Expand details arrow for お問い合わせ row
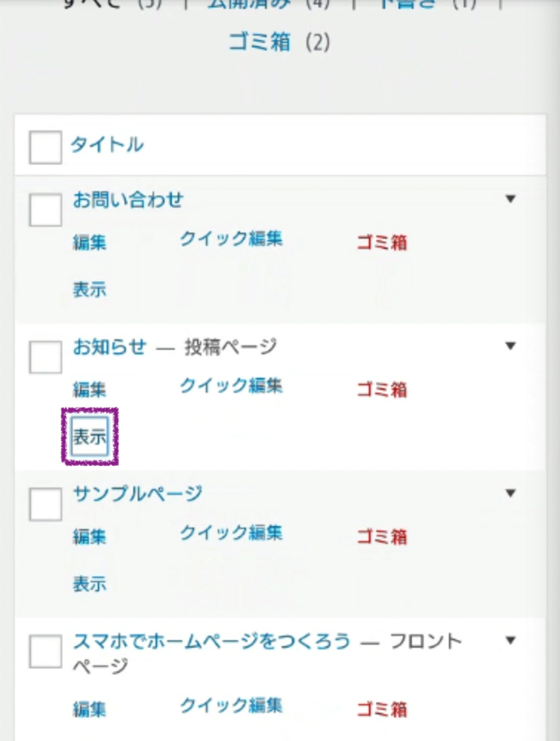 510,199
